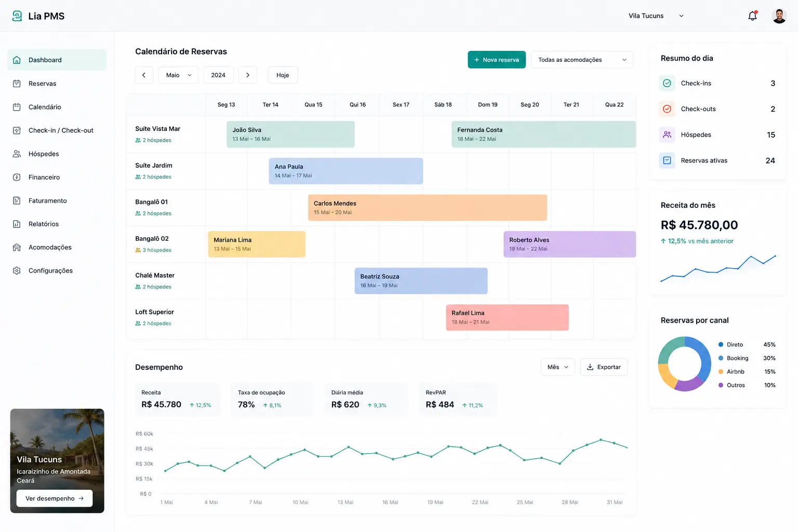Click the Check-outs red icon
The height and width of the screenshot is (532, 798).
[667, 109]
